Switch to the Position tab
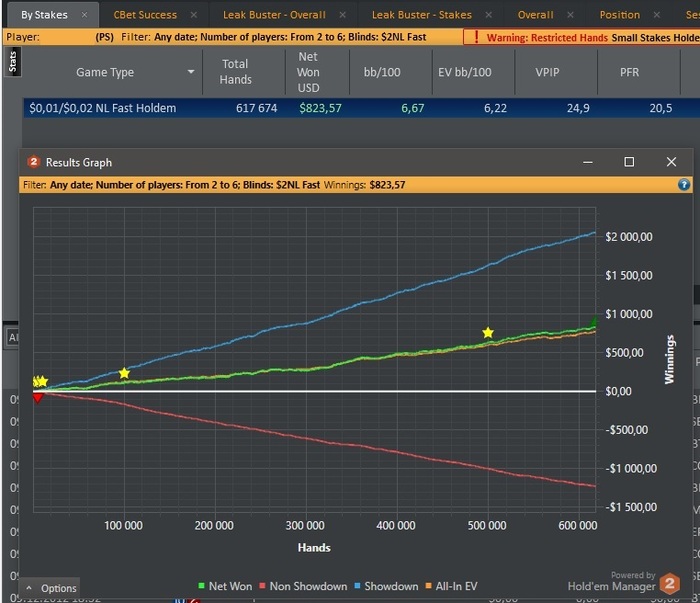Image resolution: width=700 pixels, height=603 pixels. pyautogui.click(x=619, y=15)
